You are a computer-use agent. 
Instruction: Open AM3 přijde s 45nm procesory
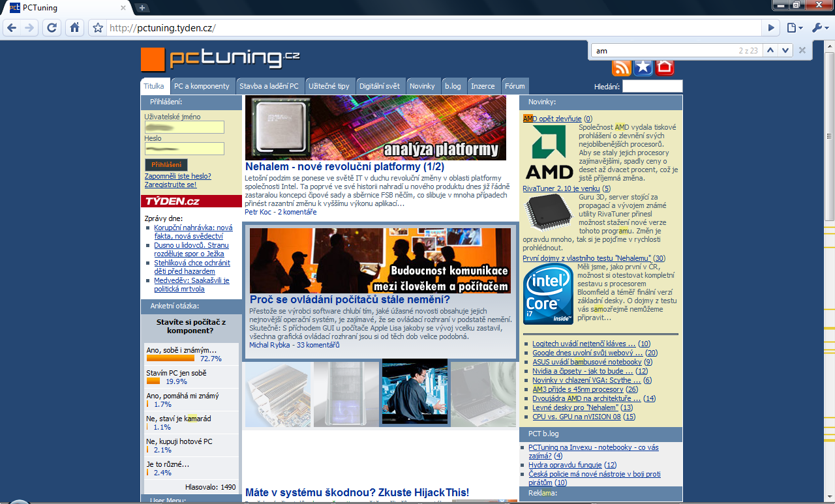(x=578, y=389)
